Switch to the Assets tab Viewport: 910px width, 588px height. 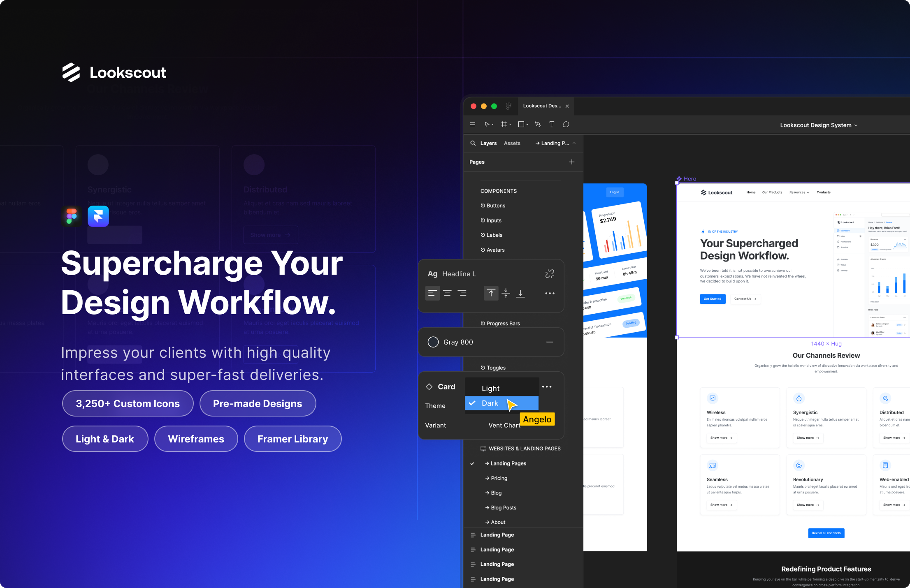[512, 143]
